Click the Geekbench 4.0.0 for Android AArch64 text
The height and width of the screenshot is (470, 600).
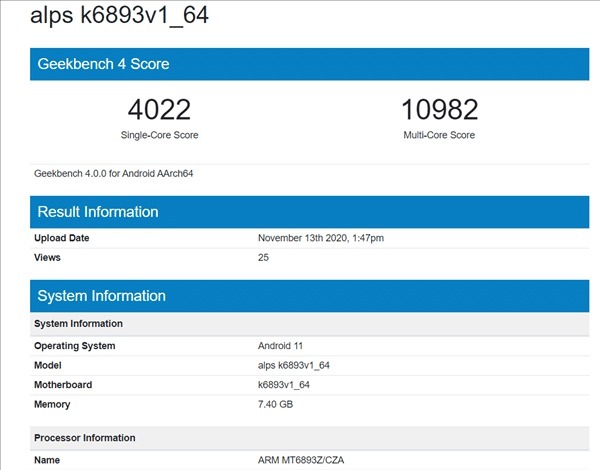113,173
